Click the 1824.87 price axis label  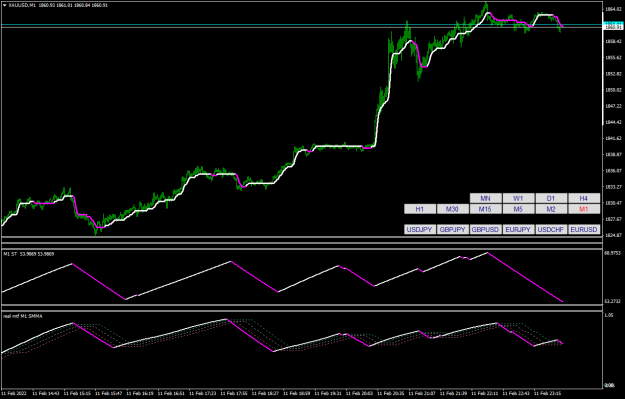pyautogui.click(x=613, y=235)
